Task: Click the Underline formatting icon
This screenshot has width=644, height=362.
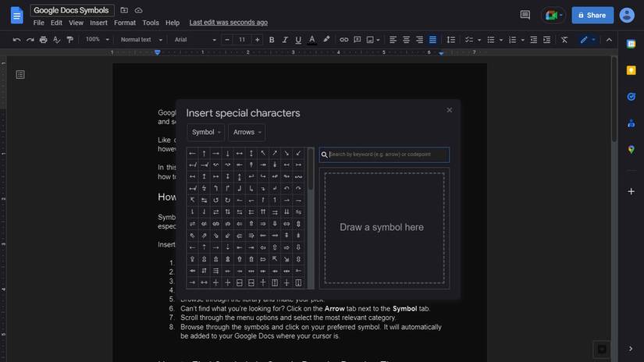Action: point(298,40)
